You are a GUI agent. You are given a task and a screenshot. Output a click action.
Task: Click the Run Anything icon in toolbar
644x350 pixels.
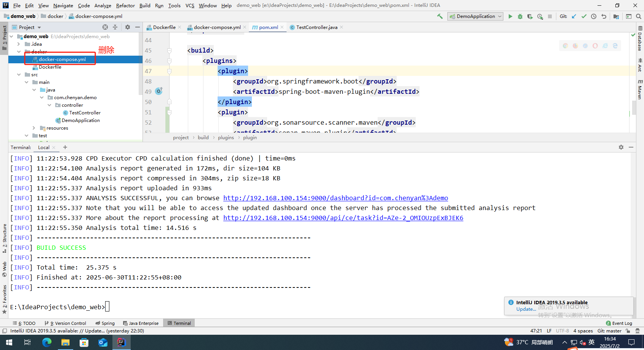tap(629, 16)
